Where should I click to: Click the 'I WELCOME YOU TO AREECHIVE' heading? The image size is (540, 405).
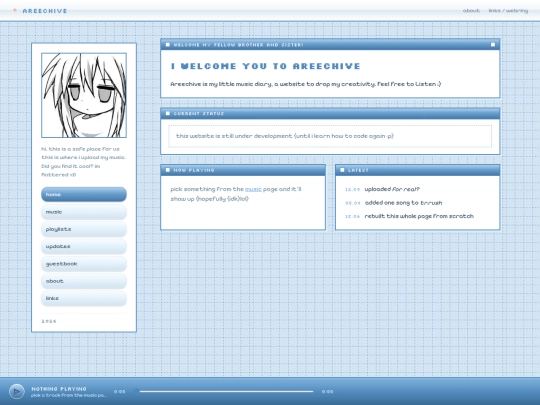coord(266,66)
